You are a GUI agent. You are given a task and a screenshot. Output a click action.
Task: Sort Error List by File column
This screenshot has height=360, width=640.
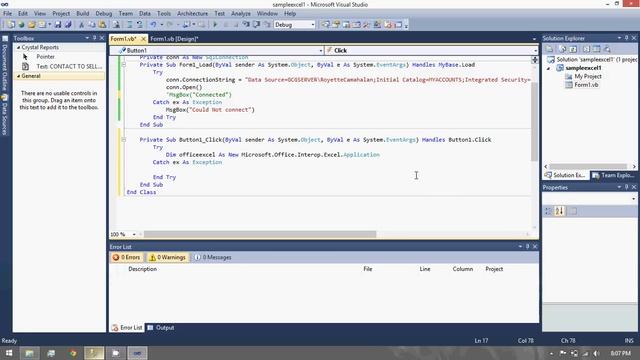(x=367, y=269)
